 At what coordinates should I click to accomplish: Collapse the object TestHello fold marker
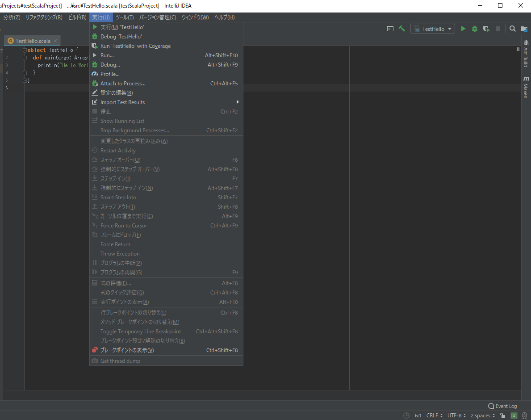[25, 50]
